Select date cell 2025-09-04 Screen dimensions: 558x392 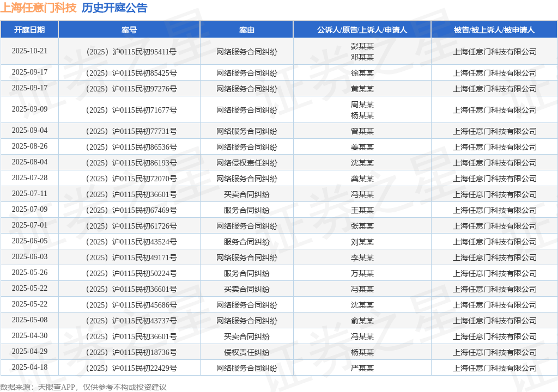(29, 131)
